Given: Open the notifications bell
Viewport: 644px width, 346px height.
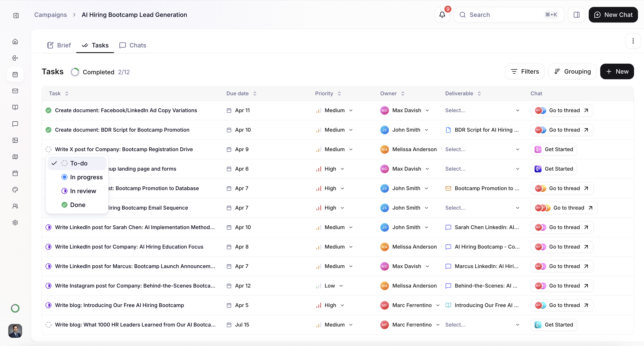Looking at the screenshot, I should 442,15.
